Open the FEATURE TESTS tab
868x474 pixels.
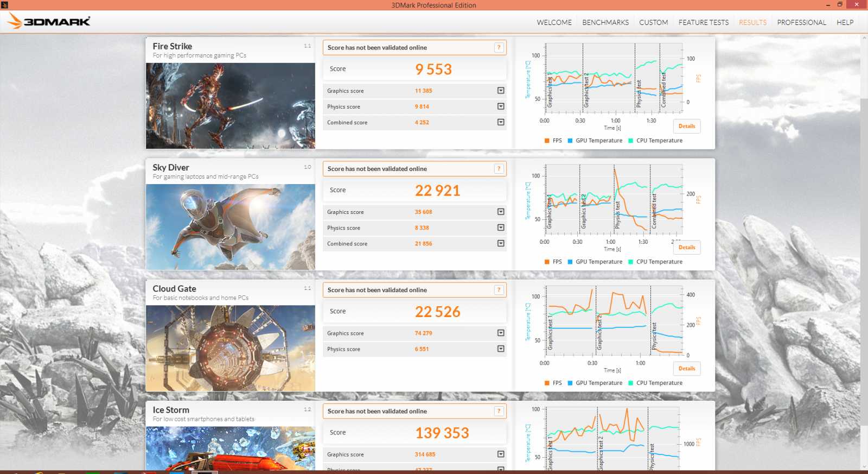tap(704, 22)
